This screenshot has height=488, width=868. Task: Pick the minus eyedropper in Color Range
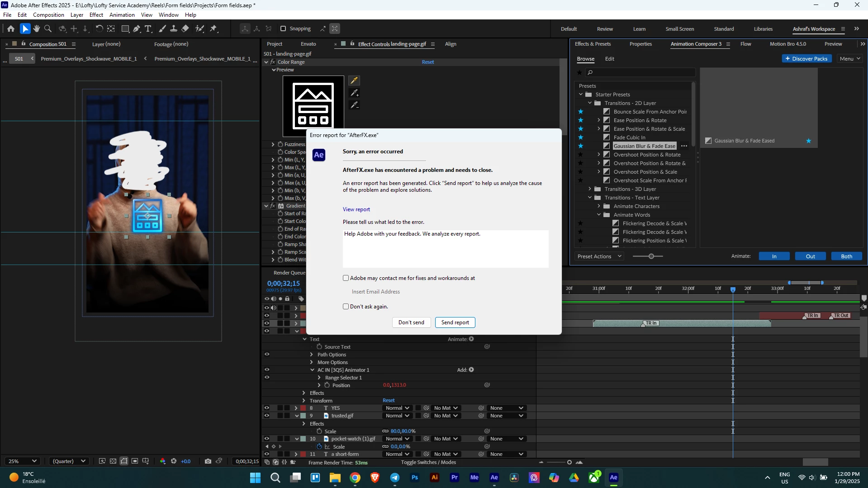pyautogui.click(x=354, y=105)
